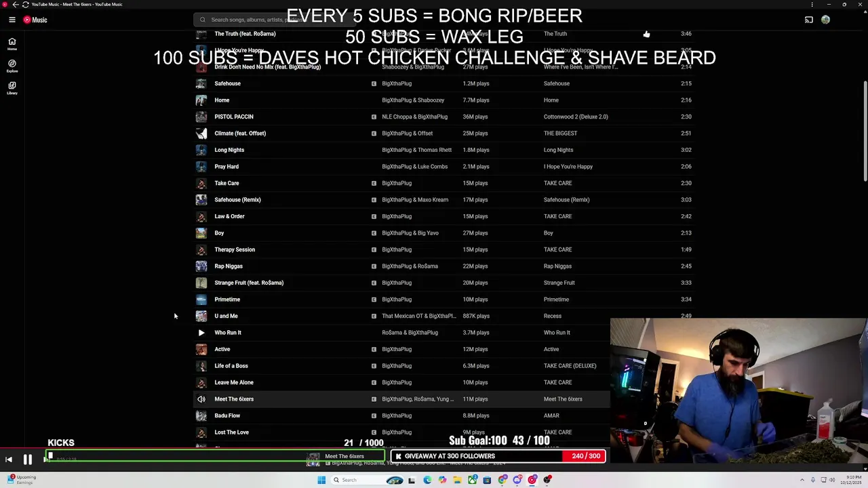Open Upcoming Earnings taskbar widget
Screen dimensions: 868x488
point(20,479)
